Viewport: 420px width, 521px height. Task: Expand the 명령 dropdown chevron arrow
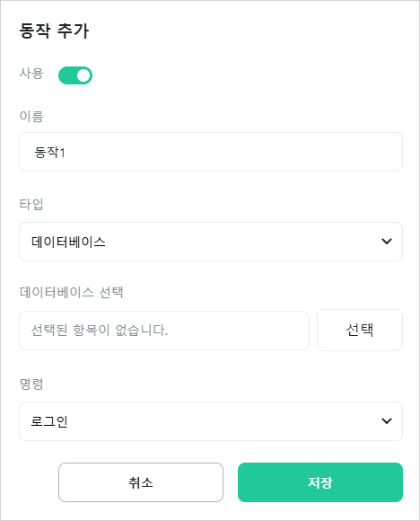click(387, 421)
